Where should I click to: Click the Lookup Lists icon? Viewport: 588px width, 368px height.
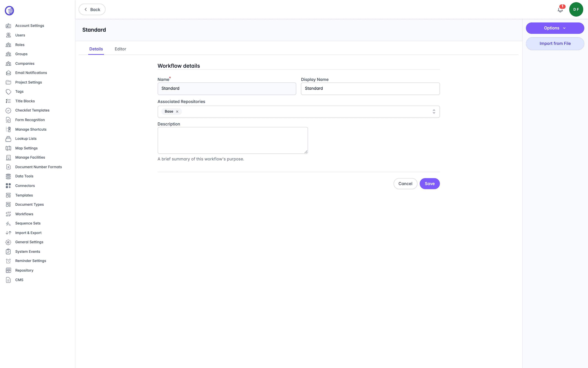point(8,139)
